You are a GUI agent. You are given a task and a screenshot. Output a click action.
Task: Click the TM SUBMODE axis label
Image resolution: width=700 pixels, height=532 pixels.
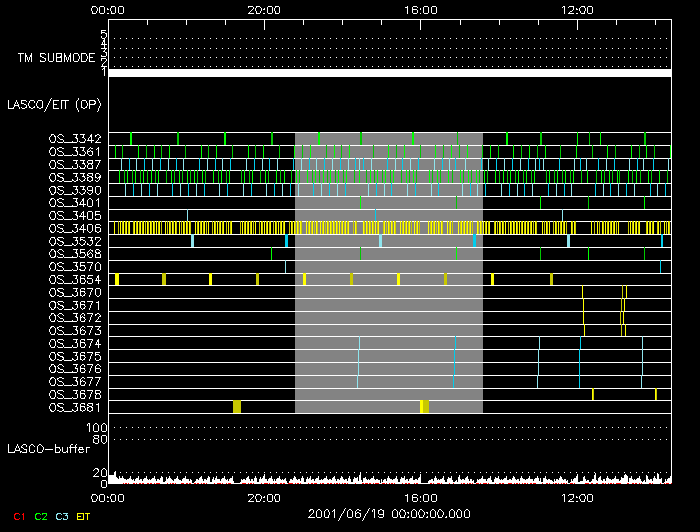coord(54,58)
